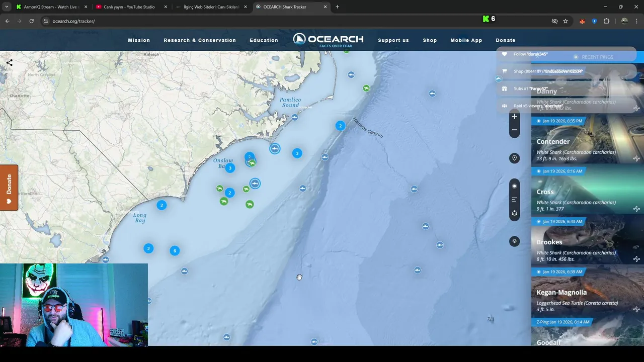
Task: Click green turtle marker northeast of Pamlico Sound
Action: [366, 88]
